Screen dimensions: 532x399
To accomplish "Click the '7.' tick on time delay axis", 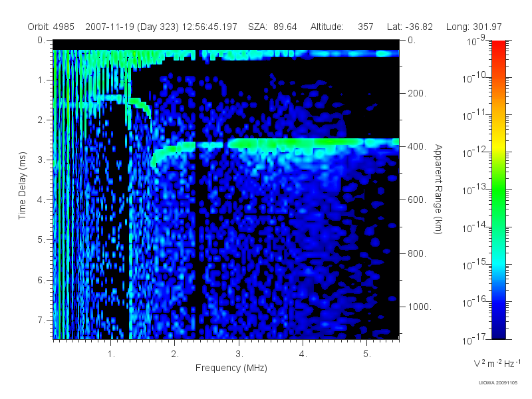I will (41, 320).
